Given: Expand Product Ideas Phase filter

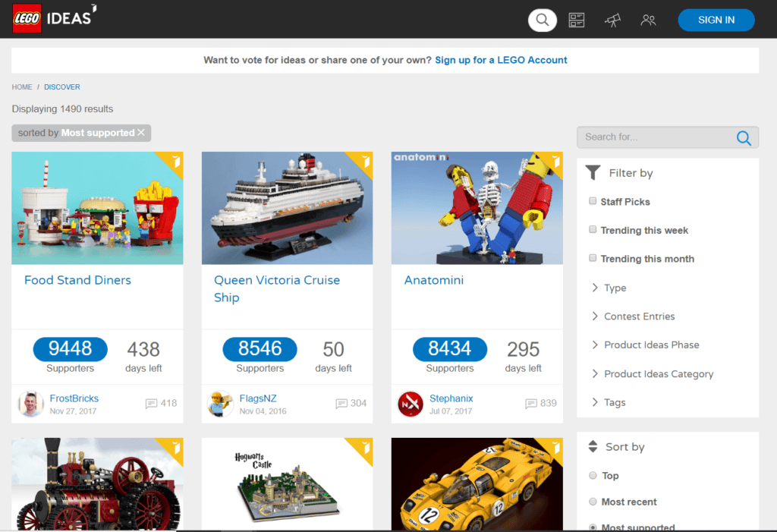Looking at the screenshot, I should pos(651,345).
